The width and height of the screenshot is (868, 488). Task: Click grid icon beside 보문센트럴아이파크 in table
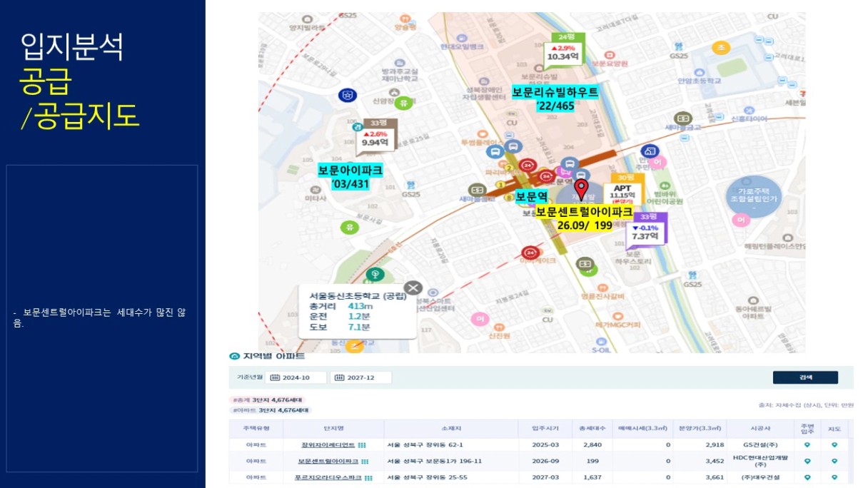pyautogui.click(x=365, y=462)
